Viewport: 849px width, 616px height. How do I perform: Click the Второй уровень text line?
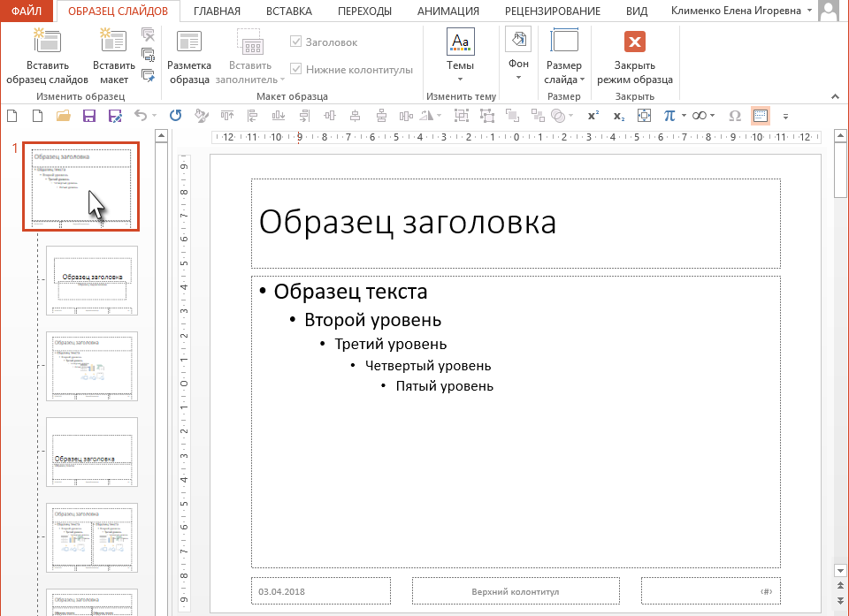(x=372, y=320)
